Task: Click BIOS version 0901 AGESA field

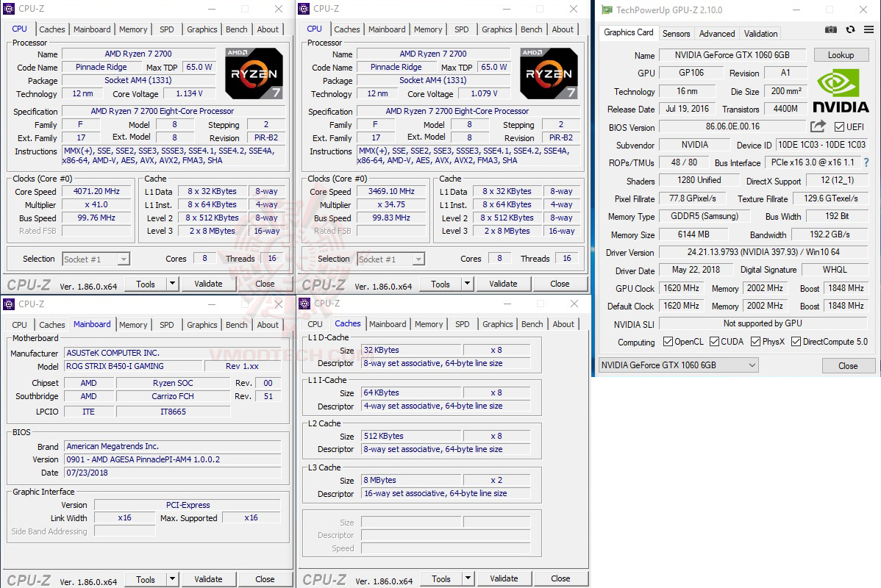Action: [x=173, y=459]
